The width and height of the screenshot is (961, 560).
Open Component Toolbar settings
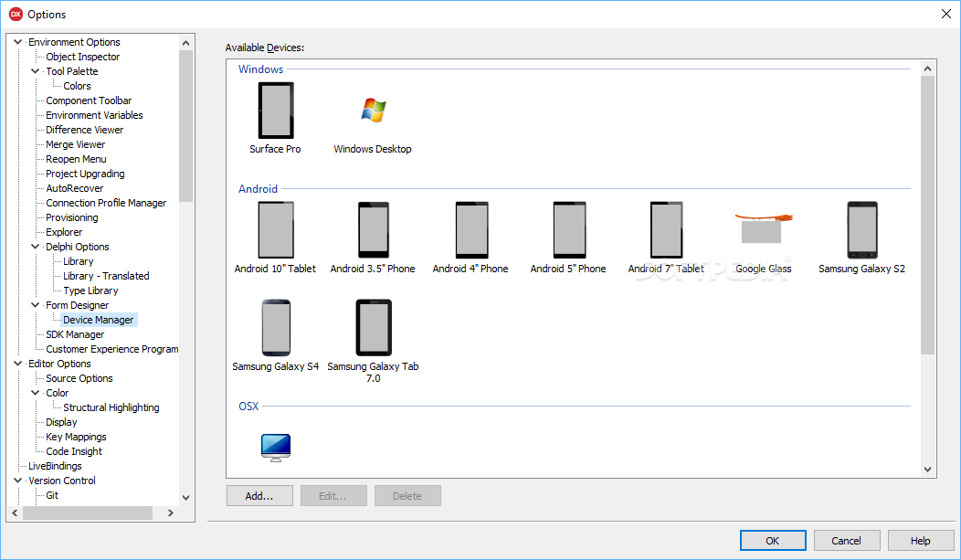[x=89, y=100]
